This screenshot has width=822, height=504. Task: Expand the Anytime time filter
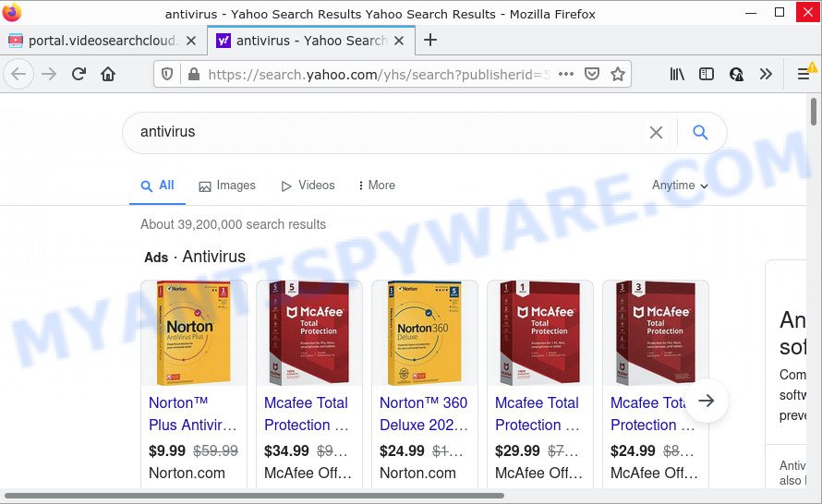pos(680,186)
